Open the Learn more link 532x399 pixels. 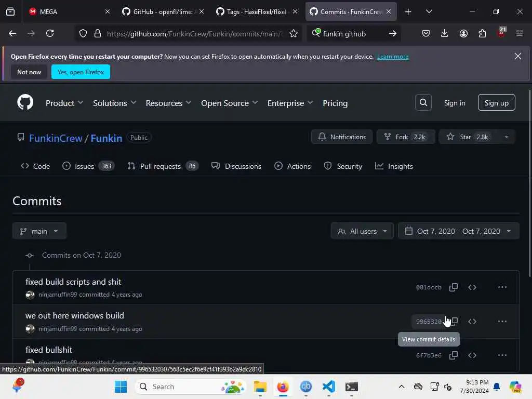click(393, 57)
